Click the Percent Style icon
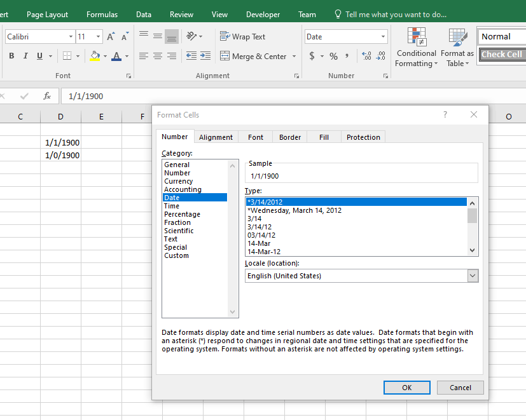 coord(333,56)
